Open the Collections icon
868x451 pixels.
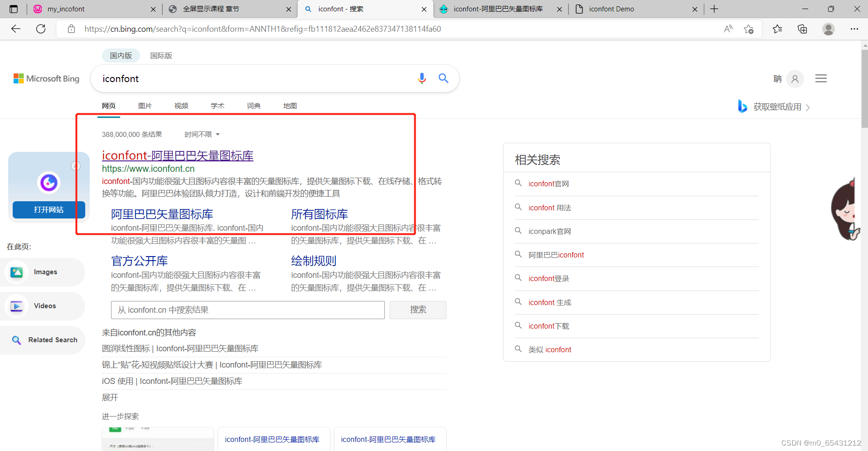802,29
